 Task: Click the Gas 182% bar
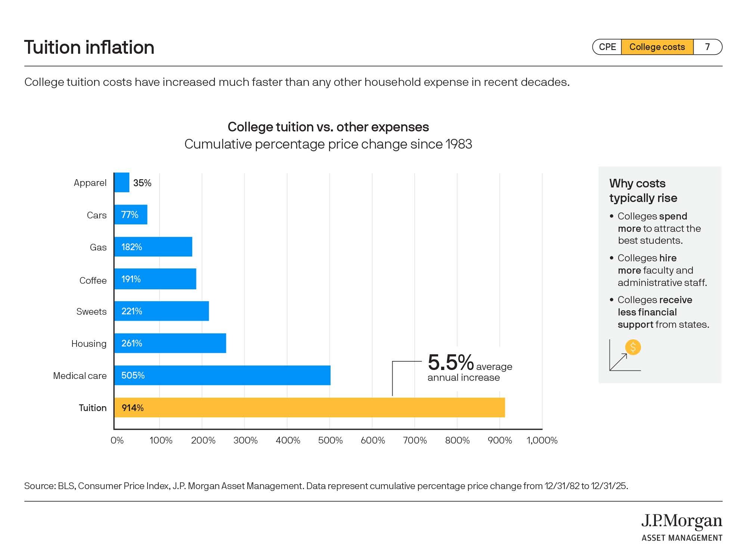pos(153,247)
